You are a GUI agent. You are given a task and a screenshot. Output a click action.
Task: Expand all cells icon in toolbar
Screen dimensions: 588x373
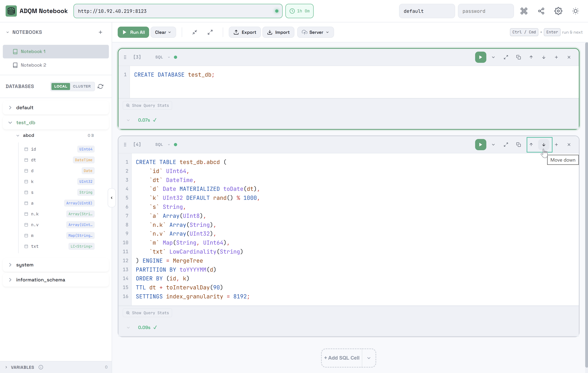210,32
